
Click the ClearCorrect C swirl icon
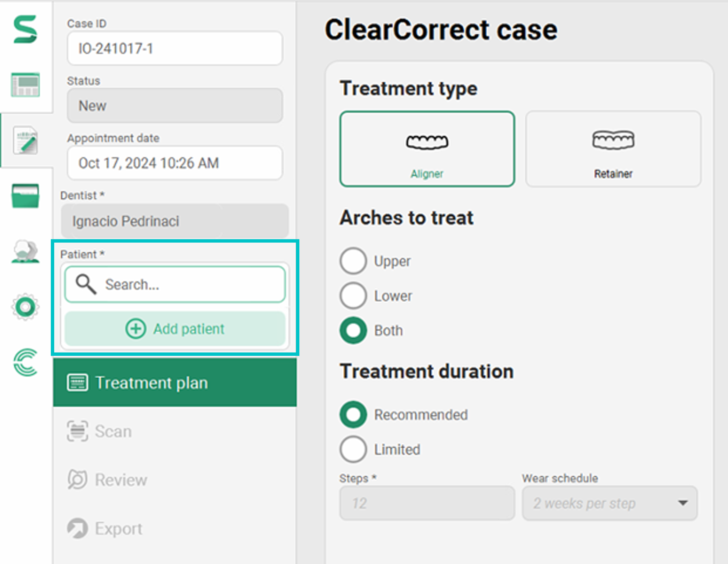point(25,362)
